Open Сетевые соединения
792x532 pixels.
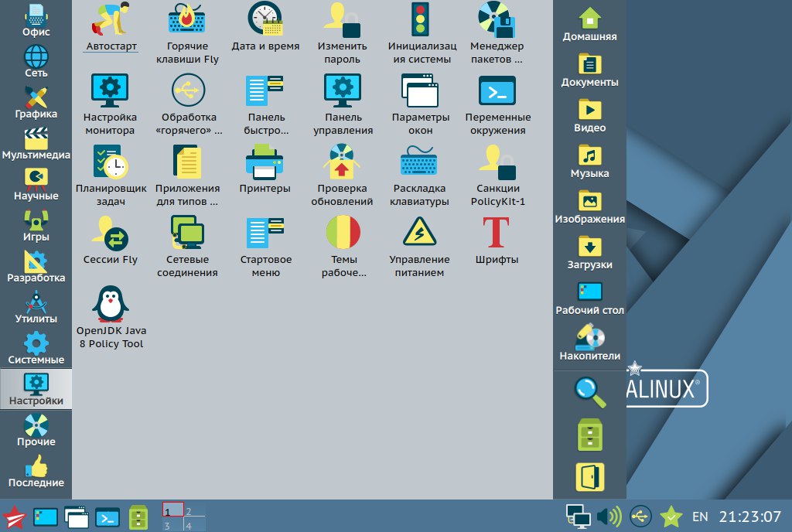click(x=187, y=247)
